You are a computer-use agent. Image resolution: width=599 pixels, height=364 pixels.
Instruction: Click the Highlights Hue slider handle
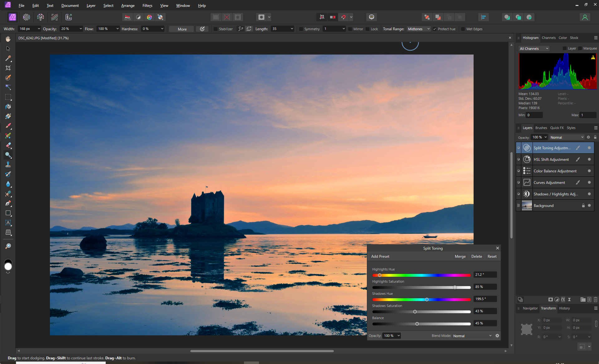point(380,275)
